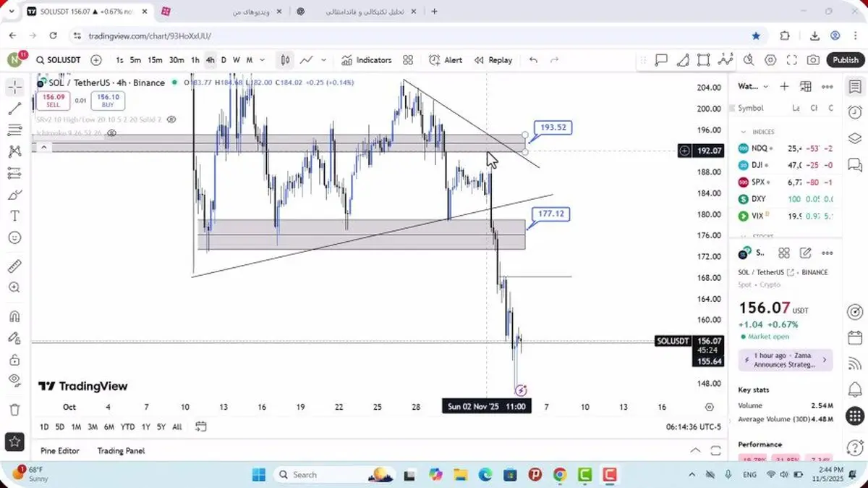
Task: Open the Trading Panel tab
Action: 121,450
